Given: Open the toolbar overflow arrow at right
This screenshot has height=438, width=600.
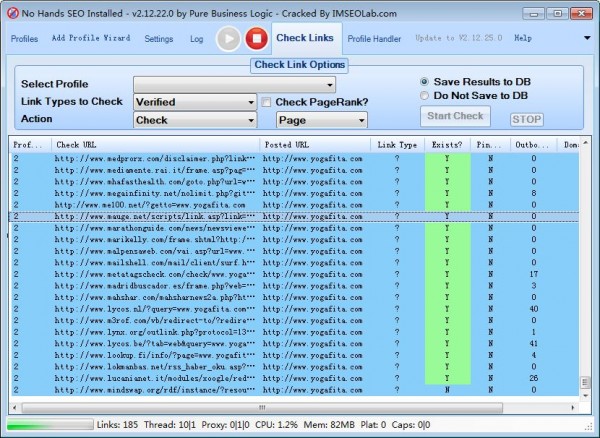Looking at the screenshot, I should pos(586,39).
